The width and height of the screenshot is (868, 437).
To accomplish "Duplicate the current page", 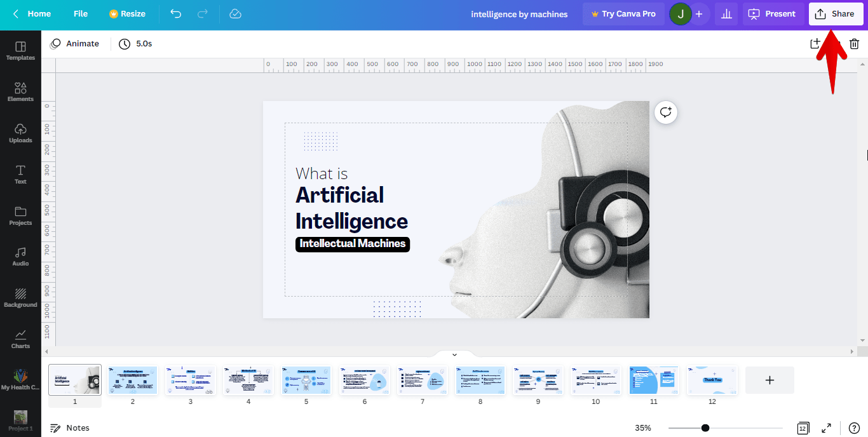I will point(815,43).
